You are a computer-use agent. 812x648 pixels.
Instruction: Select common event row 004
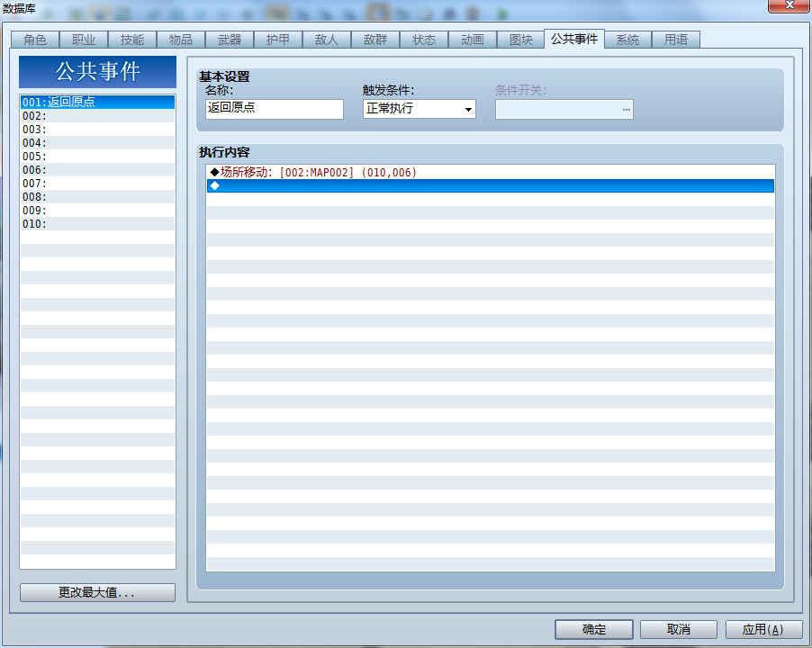coord(97,142)
